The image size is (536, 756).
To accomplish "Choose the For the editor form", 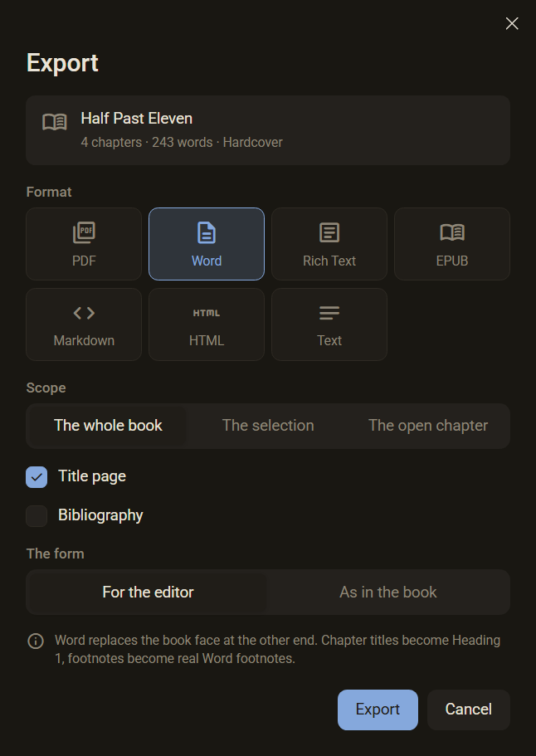I will point(148,592).
